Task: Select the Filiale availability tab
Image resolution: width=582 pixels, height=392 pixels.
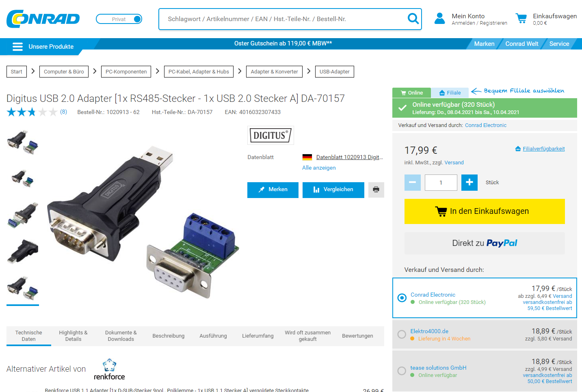Action: click(450, 93)
